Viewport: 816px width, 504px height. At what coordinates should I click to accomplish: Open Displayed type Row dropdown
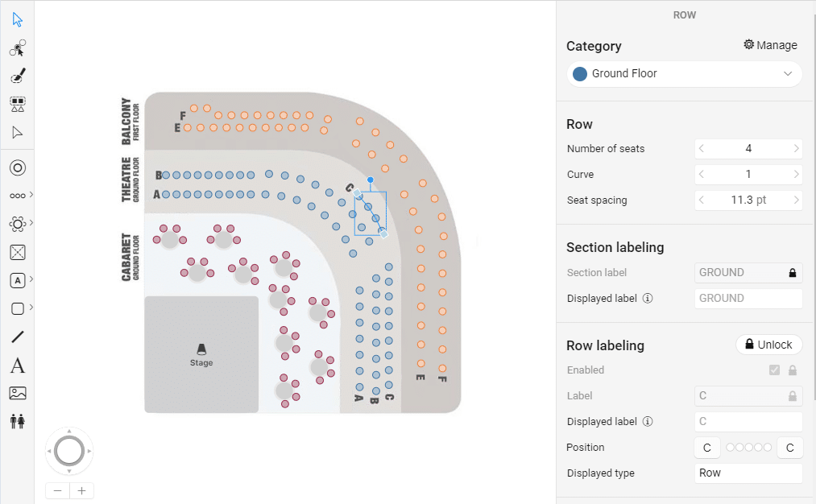pos(748,473)
